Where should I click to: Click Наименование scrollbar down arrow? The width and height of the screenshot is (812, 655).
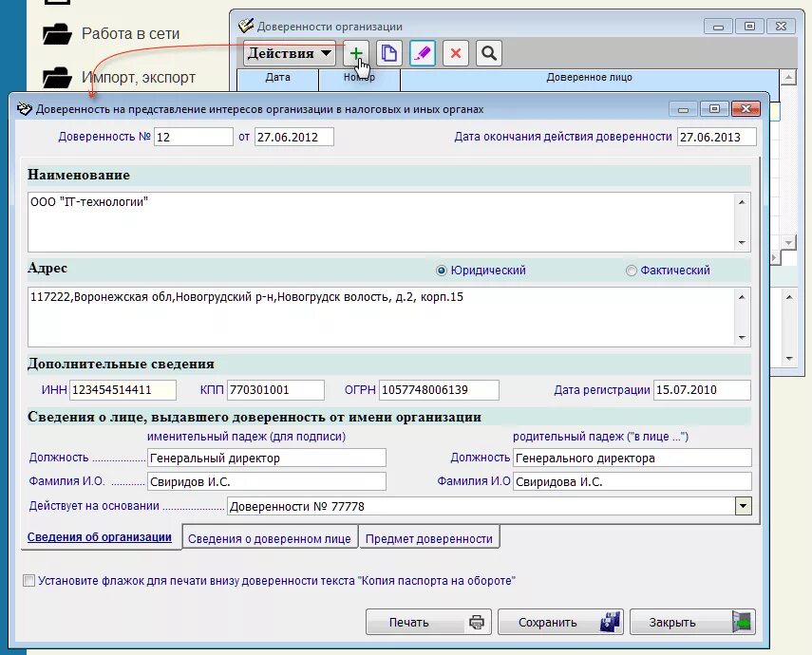pyautogui.click(x=742, y=242)
